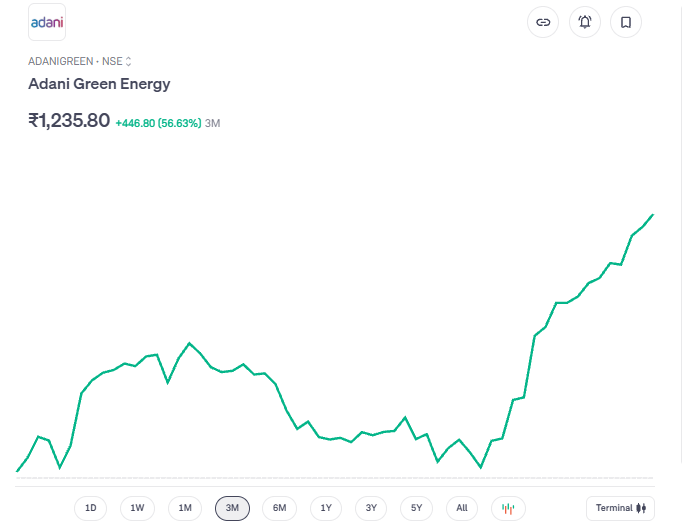Show All-time price history
This screenshot has height=529, width=682.
[462, 508]
